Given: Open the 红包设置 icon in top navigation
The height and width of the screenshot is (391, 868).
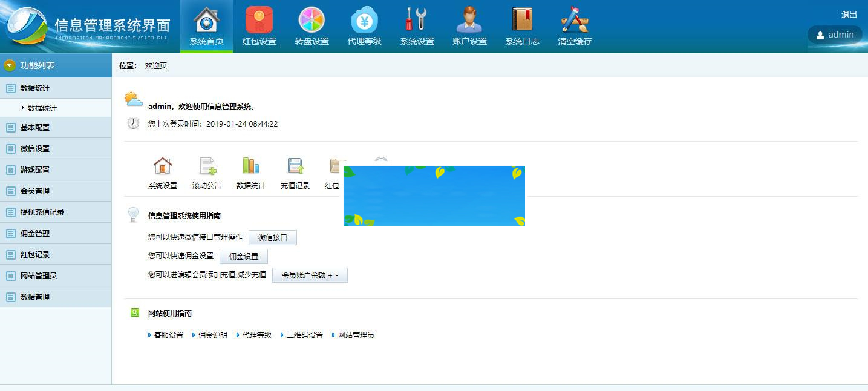Looking at the screenshot, I should click(258, 25).
